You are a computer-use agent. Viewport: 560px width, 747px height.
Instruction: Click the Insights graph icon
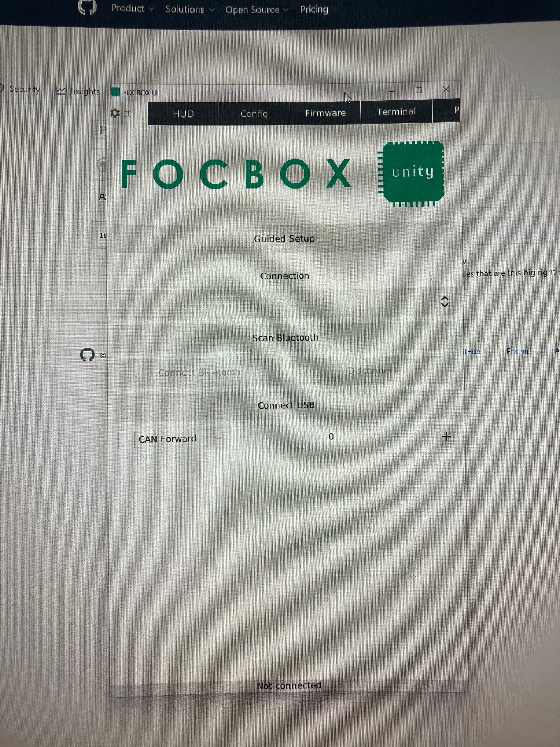point(60,90)
